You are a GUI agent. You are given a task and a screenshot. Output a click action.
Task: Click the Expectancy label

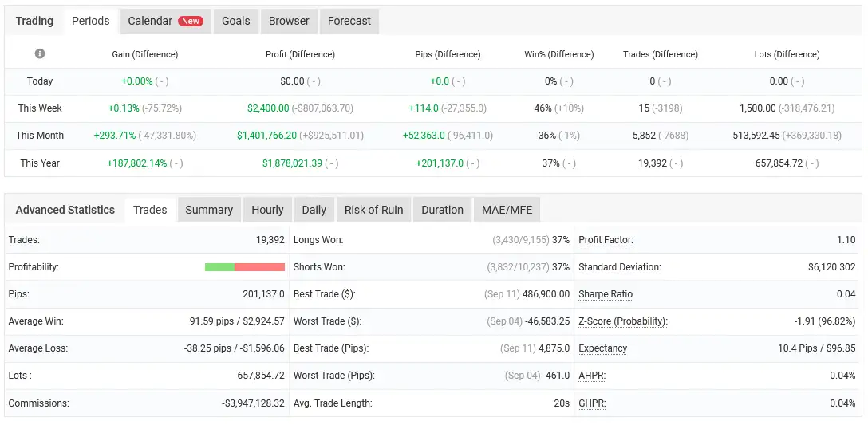[x=603, y=348]
